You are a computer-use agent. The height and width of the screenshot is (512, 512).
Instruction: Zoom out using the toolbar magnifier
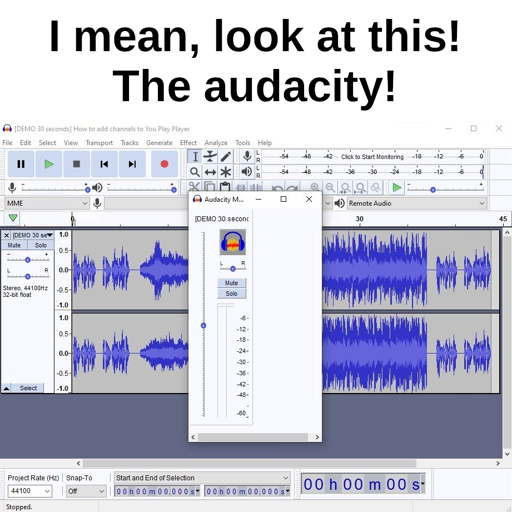click(x=330, y=187)
